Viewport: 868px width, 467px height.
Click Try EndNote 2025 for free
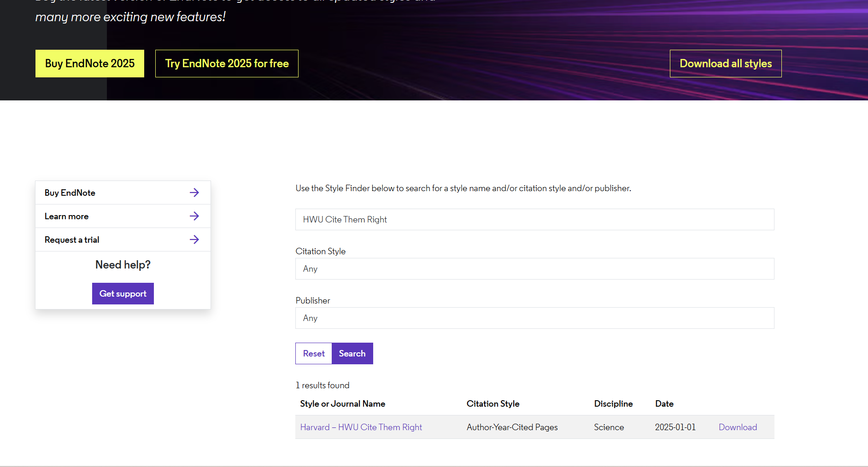point(227,64)
